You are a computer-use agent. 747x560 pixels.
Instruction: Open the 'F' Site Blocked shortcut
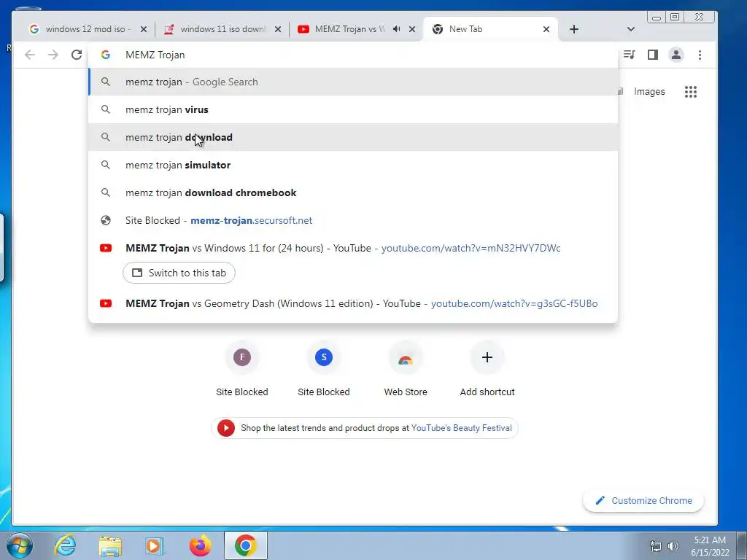(242, 357)
